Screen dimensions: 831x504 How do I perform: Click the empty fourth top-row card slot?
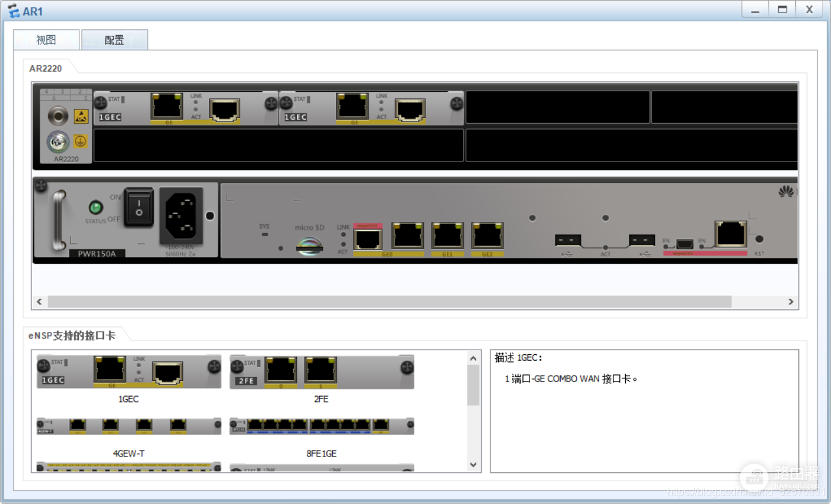pyautogui.click(x=724, y=107)
